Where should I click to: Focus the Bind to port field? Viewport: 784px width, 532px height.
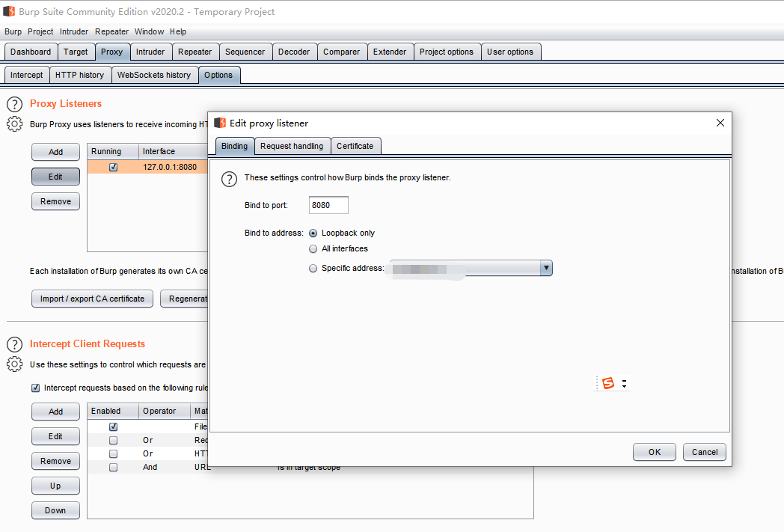pyautogui.click(x=328, y=205)
